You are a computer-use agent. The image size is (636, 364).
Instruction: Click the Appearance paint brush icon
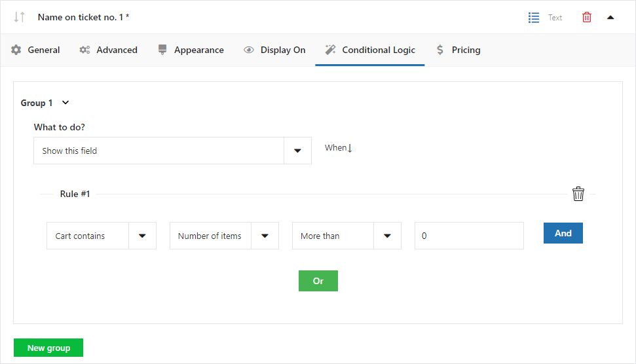pos(162,50)
